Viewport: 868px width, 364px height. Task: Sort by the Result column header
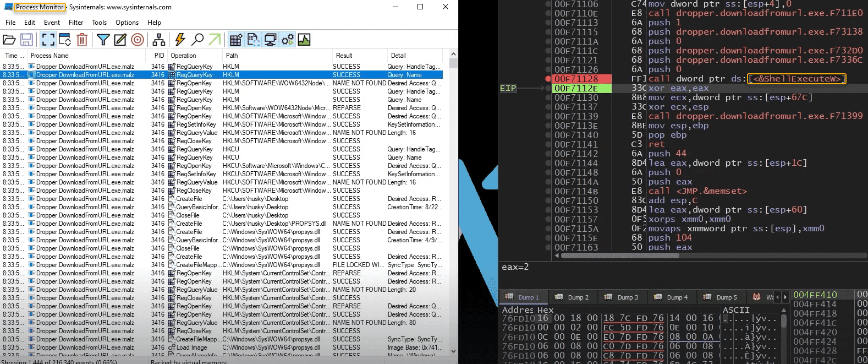pos(360,56)
